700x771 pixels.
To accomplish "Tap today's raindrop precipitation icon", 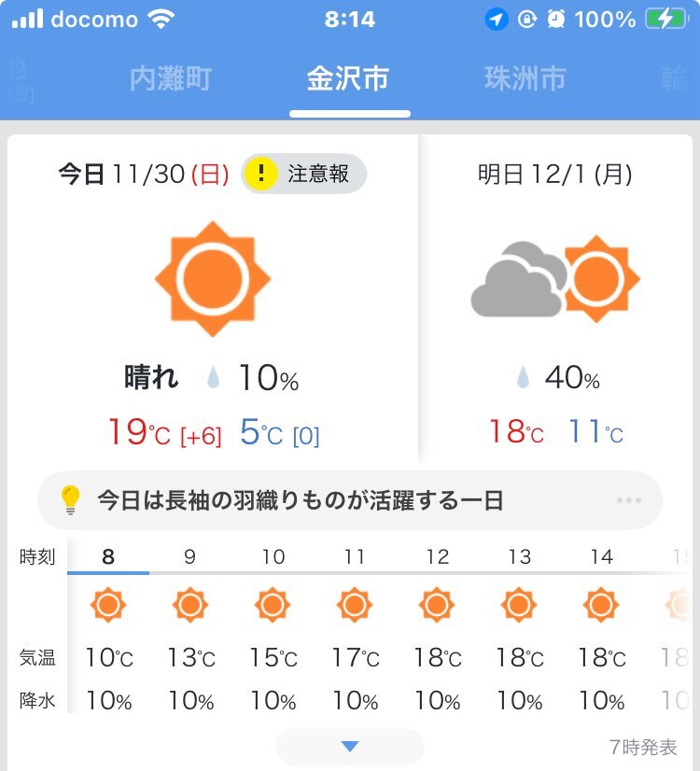I will coord(214,378).
